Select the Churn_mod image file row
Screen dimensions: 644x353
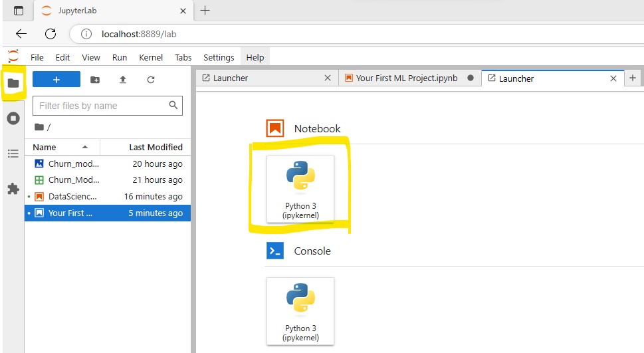point(108,164)
